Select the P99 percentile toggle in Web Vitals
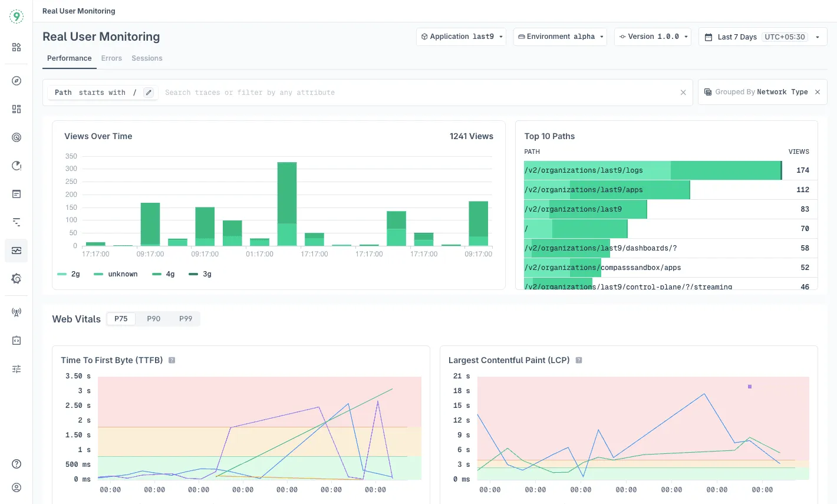This screenshot has width=837, height=504. pyautogui.click(x=186, y=318)
